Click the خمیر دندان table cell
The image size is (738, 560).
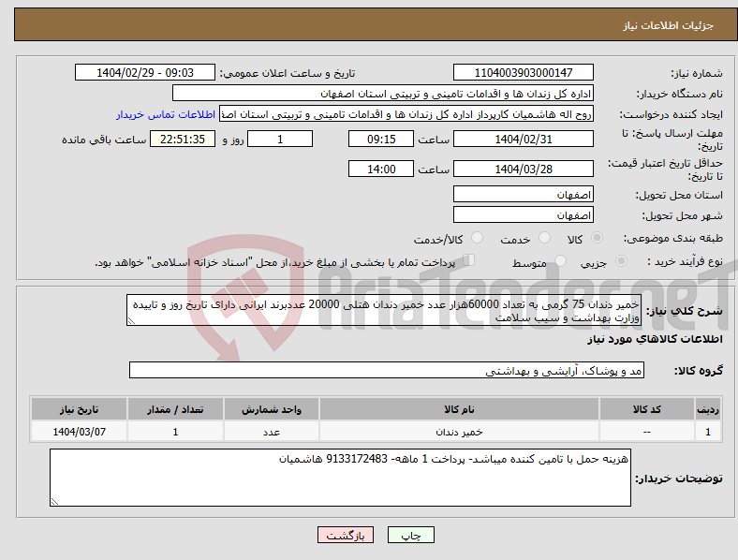(459, 432)
